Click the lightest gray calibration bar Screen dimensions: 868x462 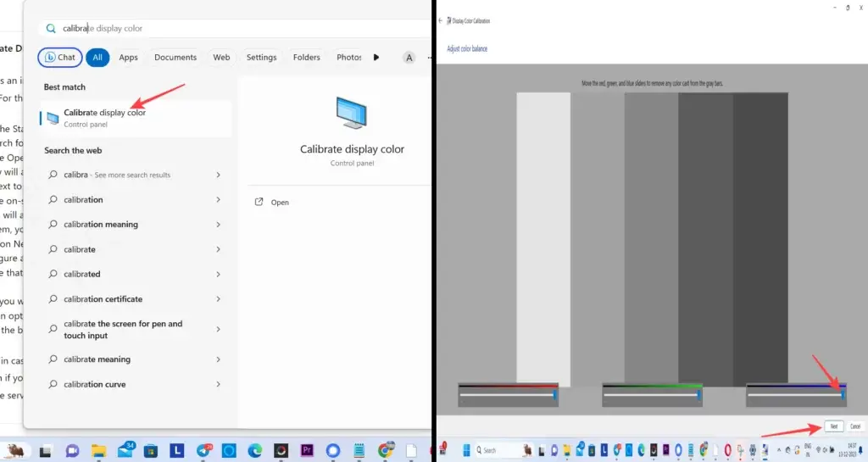pyautogui.click(x=543, y=238)
